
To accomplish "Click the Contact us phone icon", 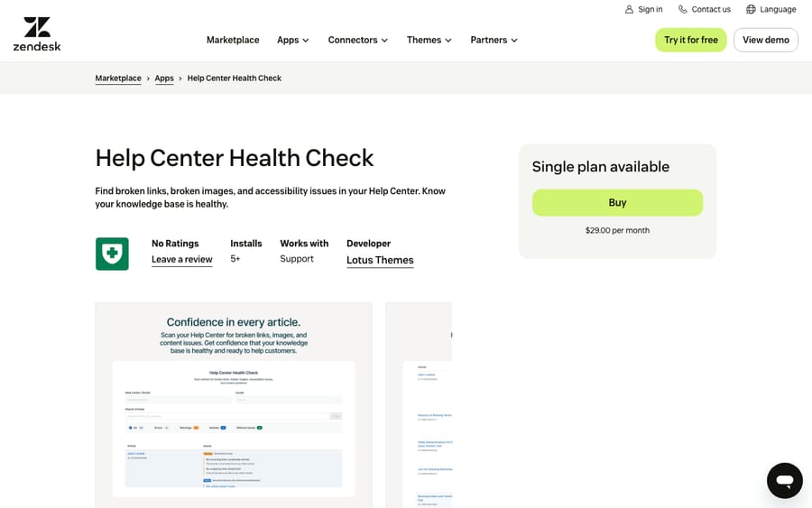I will tap(683, 9).
